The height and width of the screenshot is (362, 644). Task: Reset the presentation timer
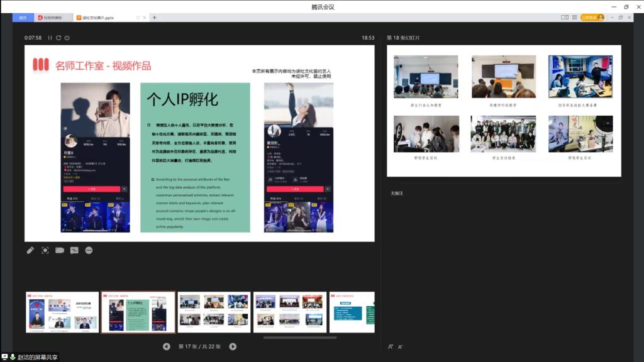pos(58,38)
